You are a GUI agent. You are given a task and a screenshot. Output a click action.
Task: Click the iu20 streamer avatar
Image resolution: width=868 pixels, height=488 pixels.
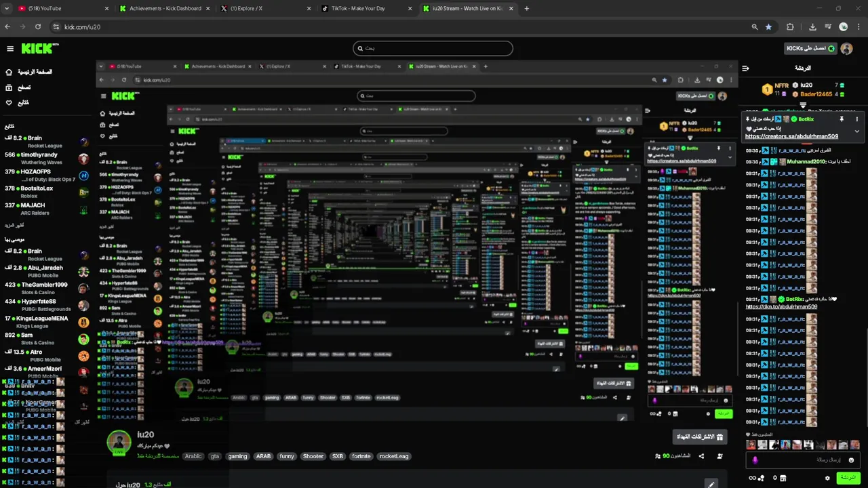119,441
